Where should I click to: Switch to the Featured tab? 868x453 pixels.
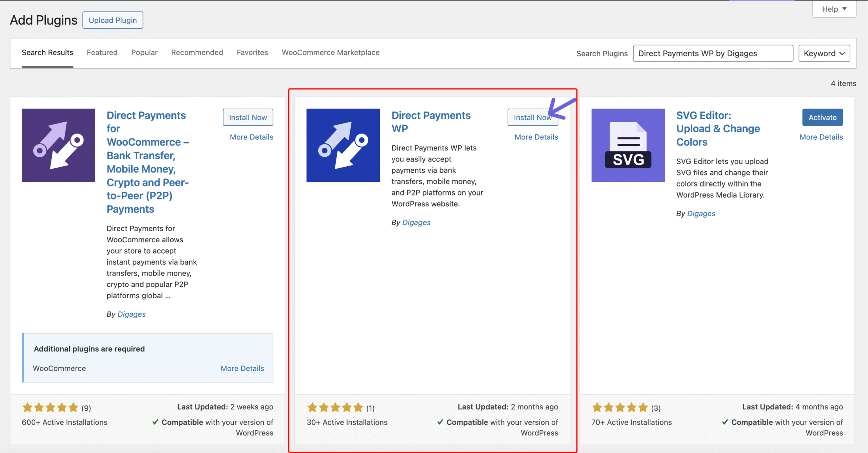pos(102,53)
